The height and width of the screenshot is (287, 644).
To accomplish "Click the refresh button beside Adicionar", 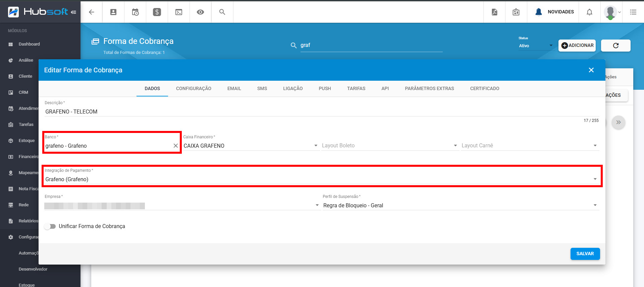I will click(x=616, y=46).
